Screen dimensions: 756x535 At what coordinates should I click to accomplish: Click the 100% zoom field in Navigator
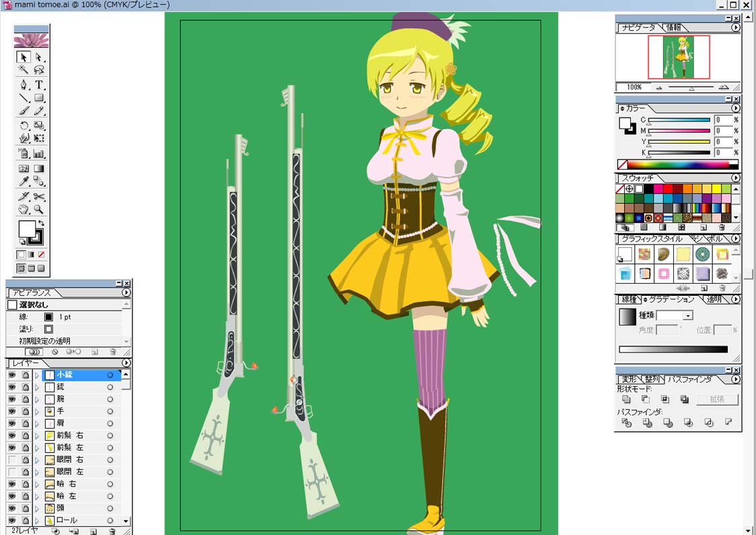pos(634,88)
